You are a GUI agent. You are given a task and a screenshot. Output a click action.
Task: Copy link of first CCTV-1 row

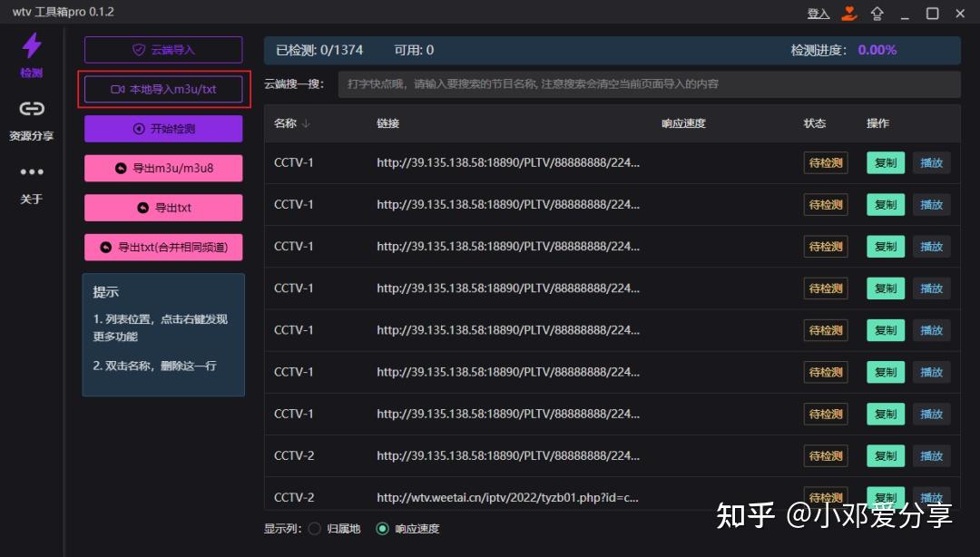[x=885, y=162]
